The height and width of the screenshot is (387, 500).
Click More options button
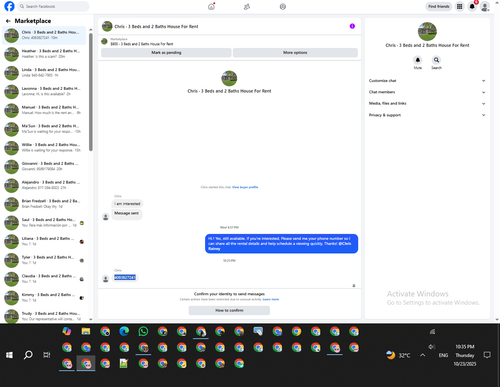pyautogui.click(x=295, y=53)
